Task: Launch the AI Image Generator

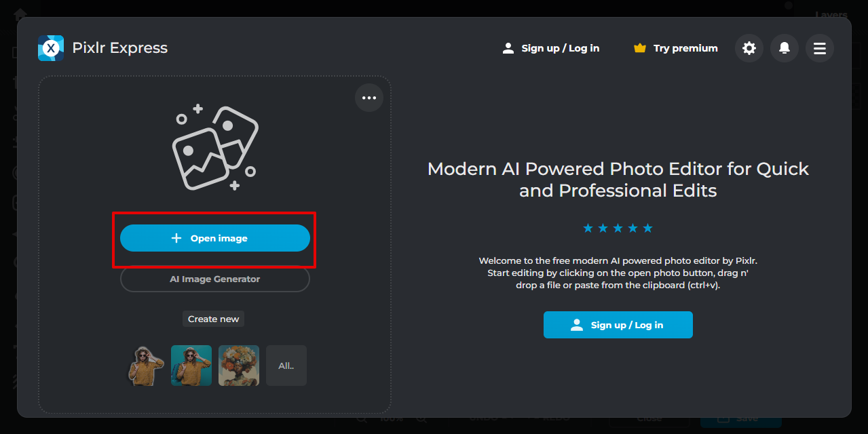Action: [x=214, y=279]
